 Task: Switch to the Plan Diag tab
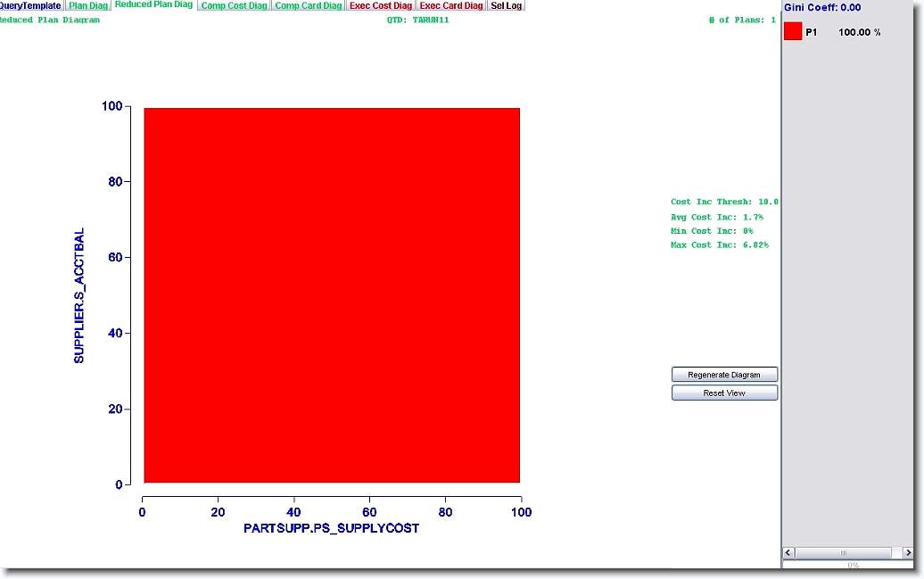tap(88, 5)
